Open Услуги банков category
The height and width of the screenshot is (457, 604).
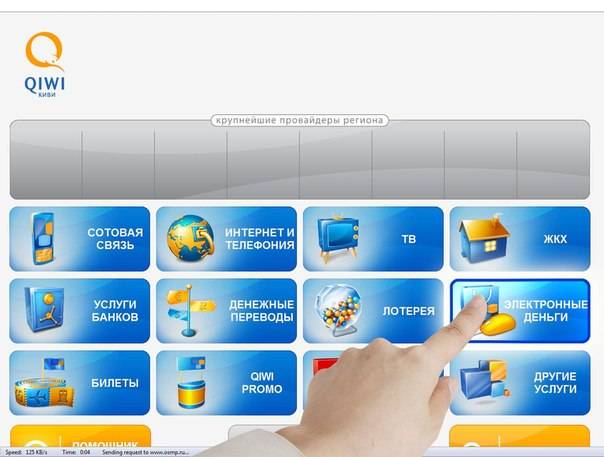pos(80,311)
